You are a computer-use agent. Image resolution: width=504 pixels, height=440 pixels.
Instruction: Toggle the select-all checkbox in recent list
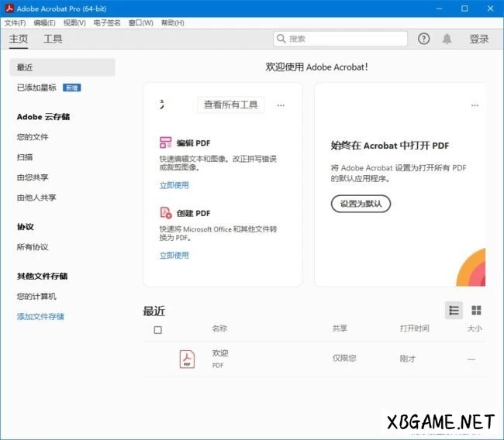pyautogui.click(x=158, y=329)
